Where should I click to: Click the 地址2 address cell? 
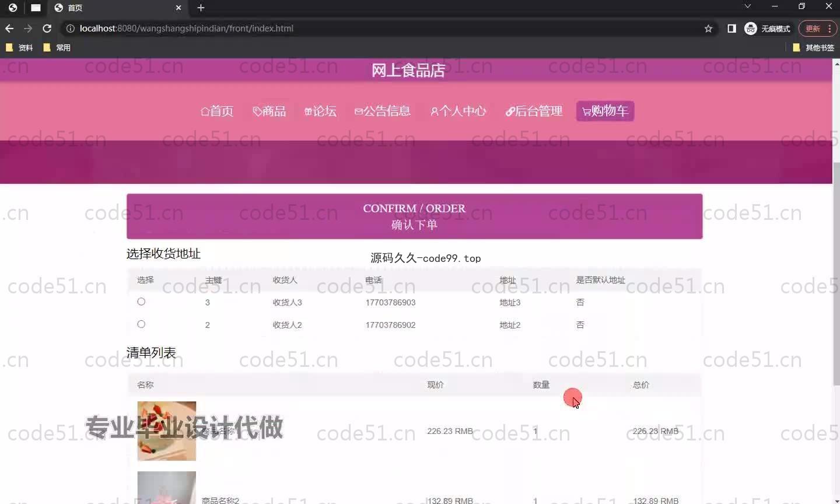[510, 325]
